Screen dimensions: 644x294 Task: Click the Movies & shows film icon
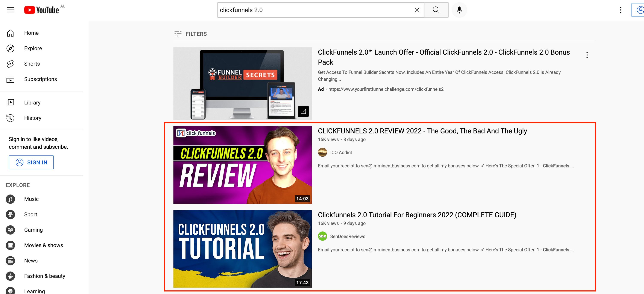coord(10,245)
